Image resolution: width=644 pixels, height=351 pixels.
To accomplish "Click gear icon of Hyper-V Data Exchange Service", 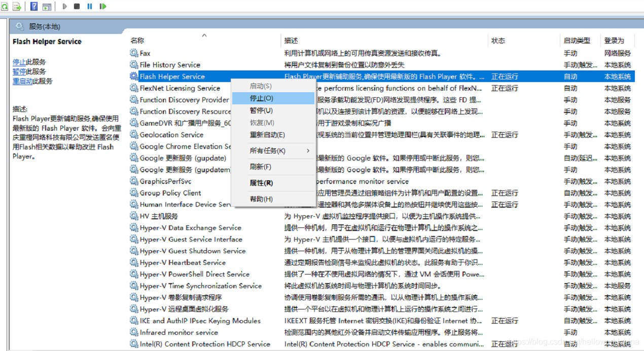I will coord(134,228).
